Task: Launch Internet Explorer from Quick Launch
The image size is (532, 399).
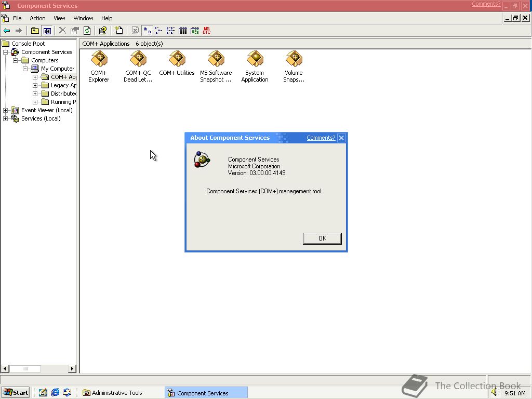Action: (x=55, y=393)
